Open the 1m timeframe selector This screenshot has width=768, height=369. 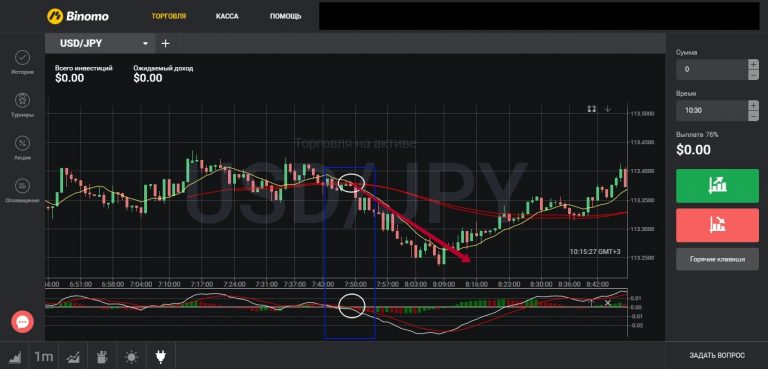pos(44,357)
